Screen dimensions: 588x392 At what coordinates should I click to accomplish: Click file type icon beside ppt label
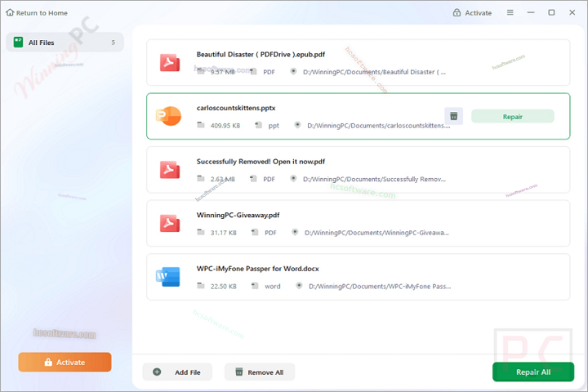[258, 125]
